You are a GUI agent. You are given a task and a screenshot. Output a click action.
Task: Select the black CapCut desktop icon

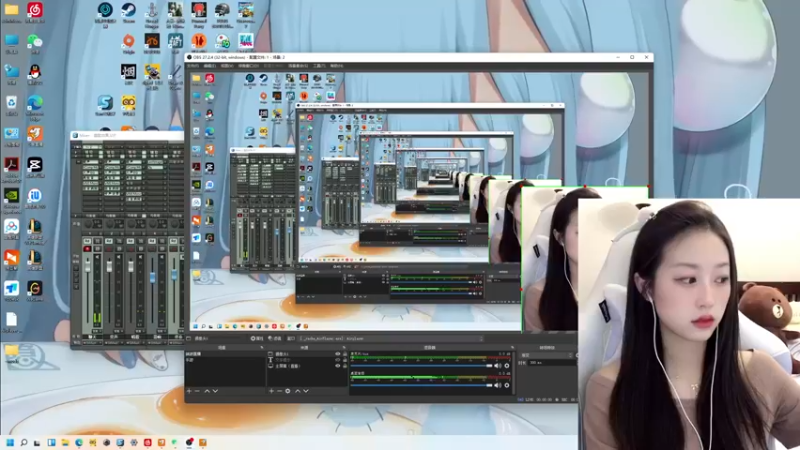[35, 165]
